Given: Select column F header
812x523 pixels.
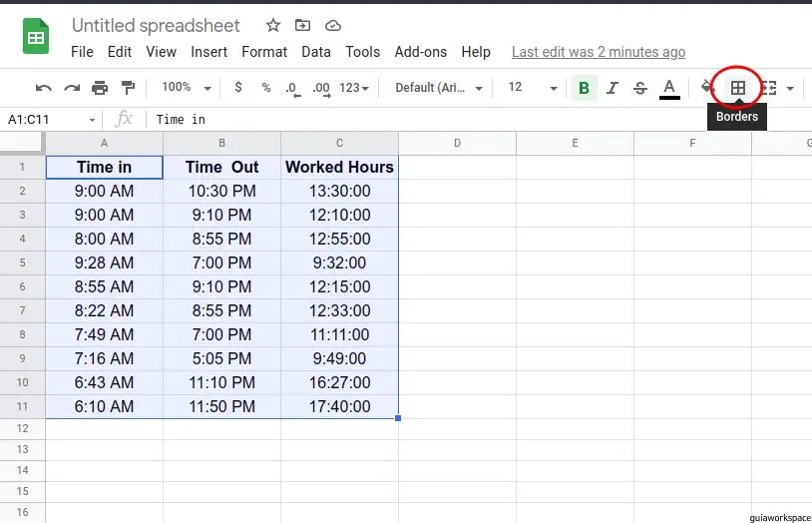Looking at the screenshot, I should 692,143.
